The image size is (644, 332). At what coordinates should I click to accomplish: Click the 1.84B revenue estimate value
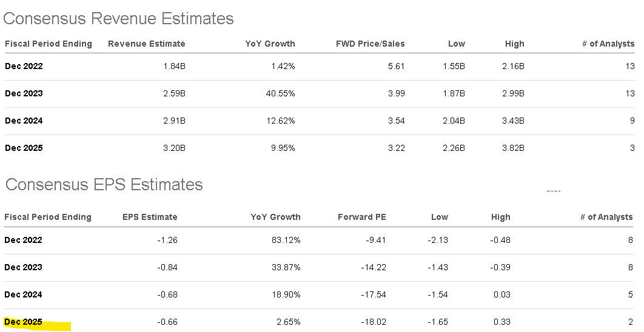tap(173, 66)
